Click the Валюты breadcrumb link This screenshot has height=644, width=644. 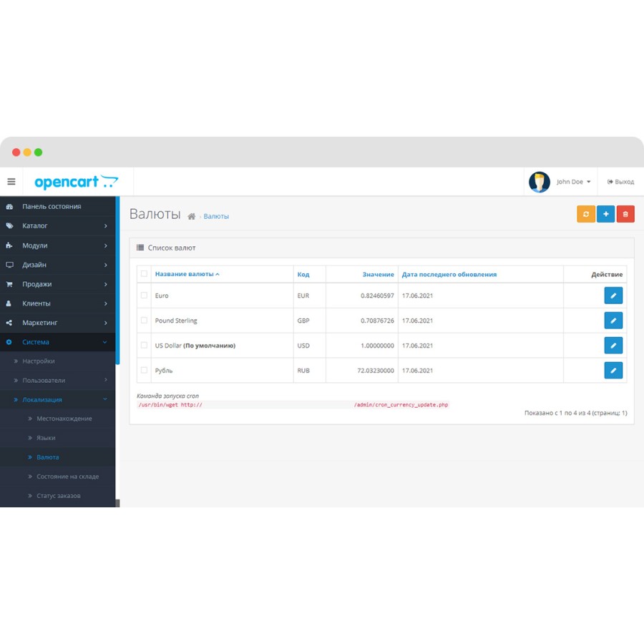click(x=216, y=216)
